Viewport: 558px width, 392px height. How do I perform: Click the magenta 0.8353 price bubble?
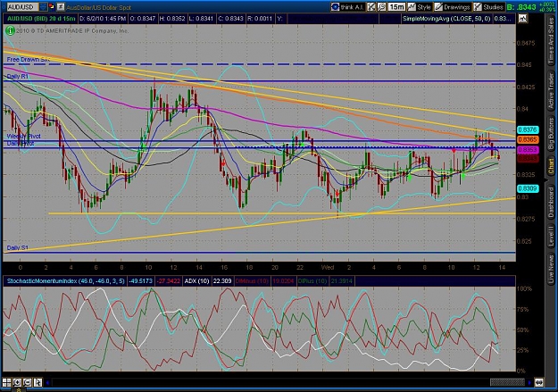coord(528,150)
